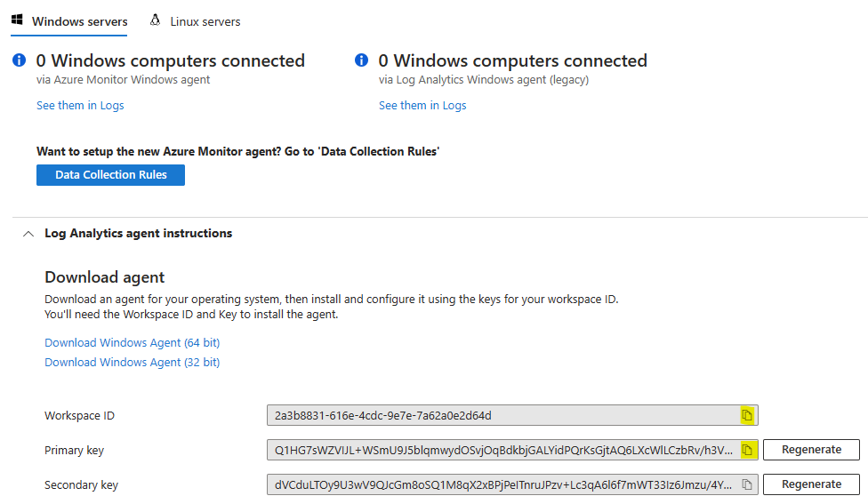This screenshot has height=504, width=868.
Task: Click the Linux penguin icon
Action: point(155,20)
